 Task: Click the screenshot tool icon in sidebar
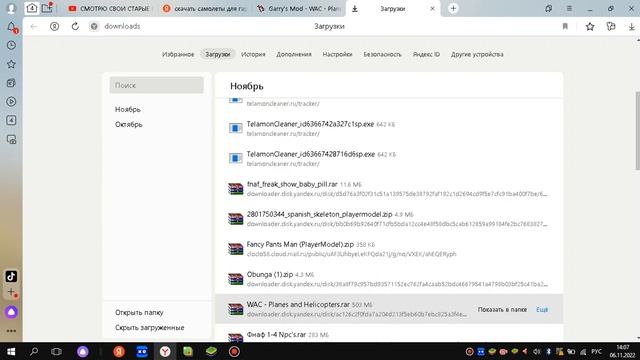click(11, 140)
